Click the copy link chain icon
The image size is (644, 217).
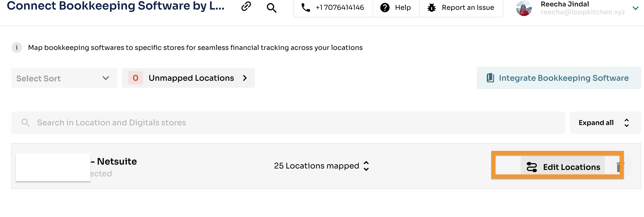[246, 7]
